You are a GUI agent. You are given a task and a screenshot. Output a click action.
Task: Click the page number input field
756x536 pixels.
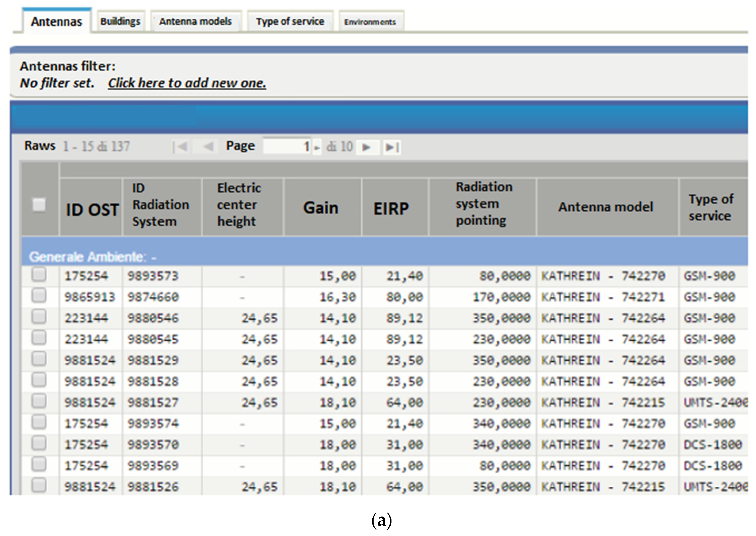(x=287, y=146)
